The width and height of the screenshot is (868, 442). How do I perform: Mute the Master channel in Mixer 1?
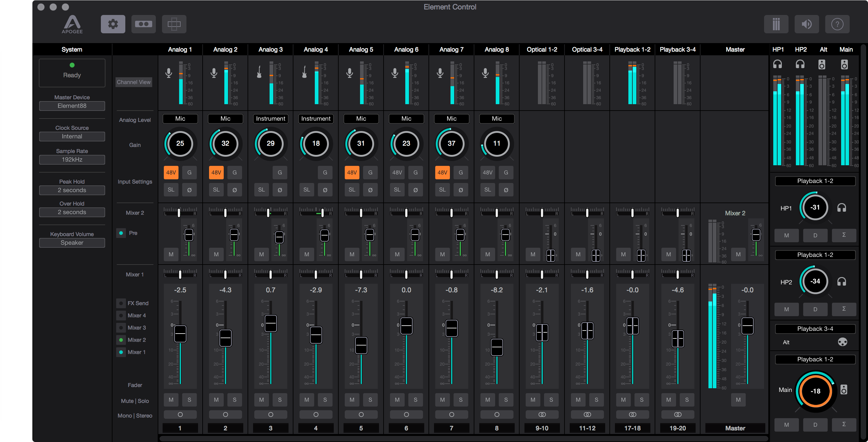click(738, 400)
